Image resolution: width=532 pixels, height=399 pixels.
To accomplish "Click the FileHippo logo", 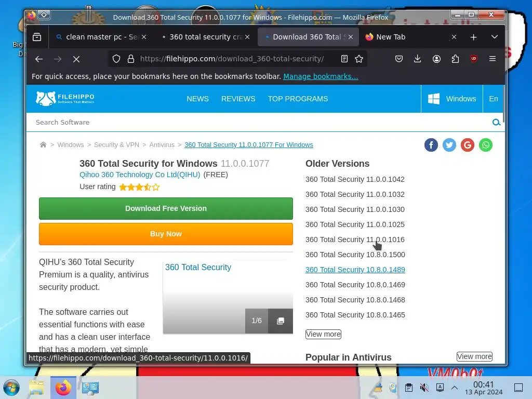I will coord(65,98).
